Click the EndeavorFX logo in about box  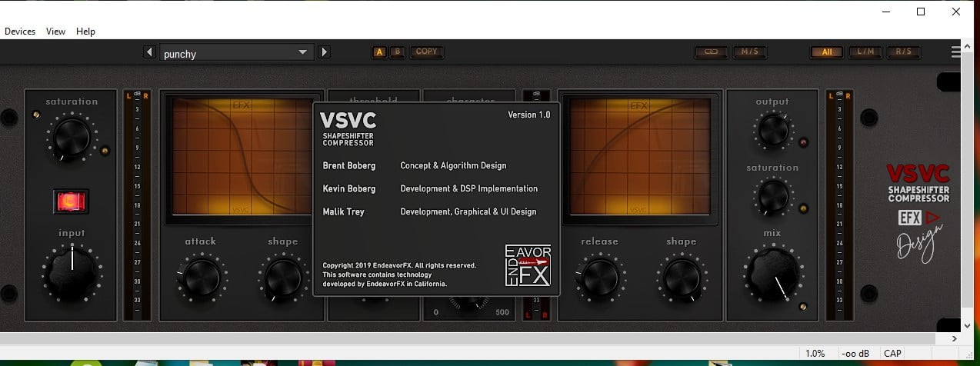click(527, 265)
